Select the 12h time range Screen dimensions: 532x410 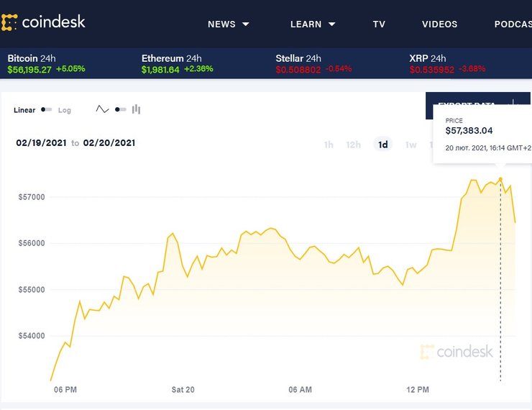353,145
